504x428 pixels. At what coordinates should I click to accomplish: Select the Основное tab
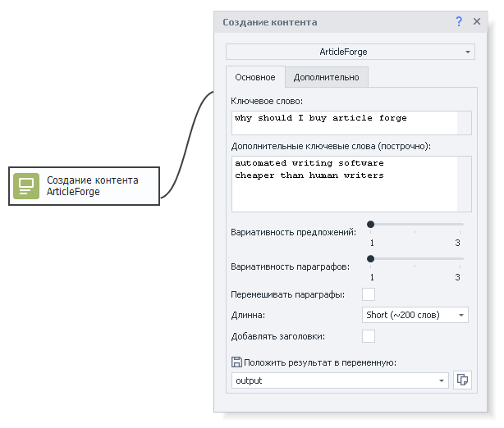point(255,77)
